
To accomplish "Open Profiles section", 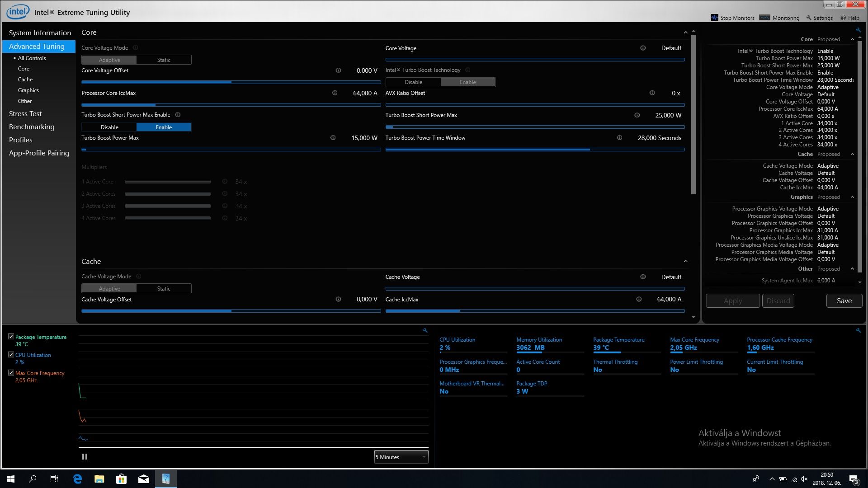I will pyautogui.click(x=21, y=140).
